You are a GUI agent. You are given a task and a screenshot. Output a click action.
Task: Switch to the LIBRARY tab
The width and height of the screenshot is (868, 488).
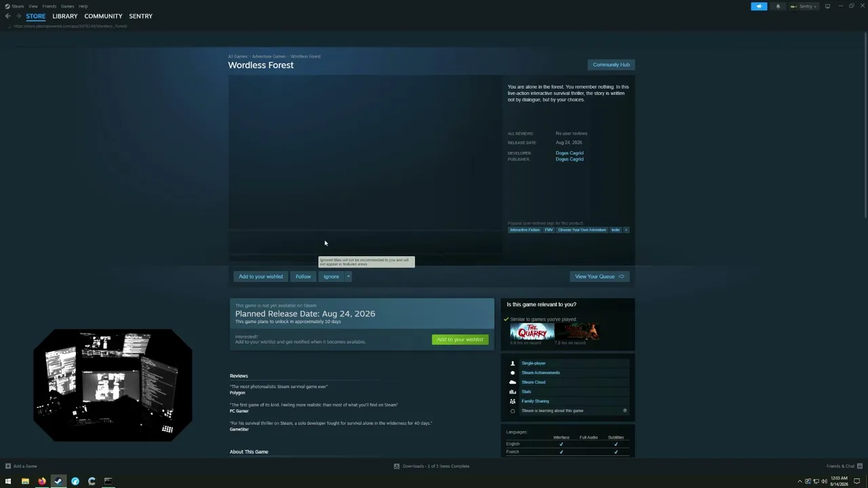[65, 16]
